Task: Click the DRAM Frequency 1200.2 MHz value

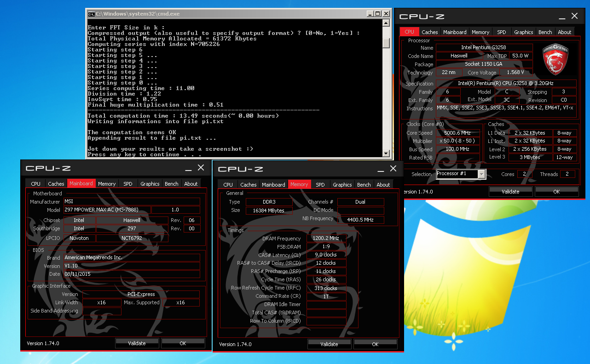Action: (x=326, y=239)
